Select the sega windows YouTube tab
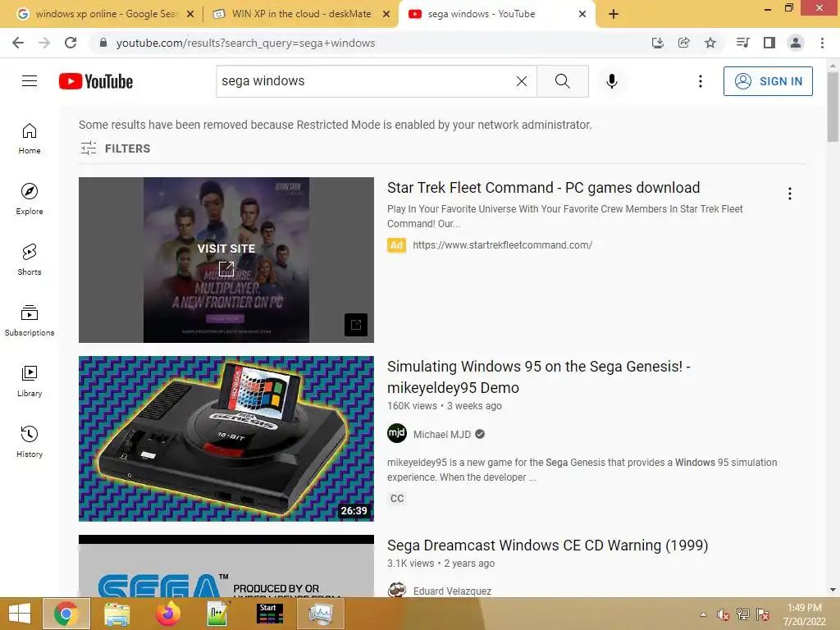This screenshot has height=630, width=840. coord(481,14)
